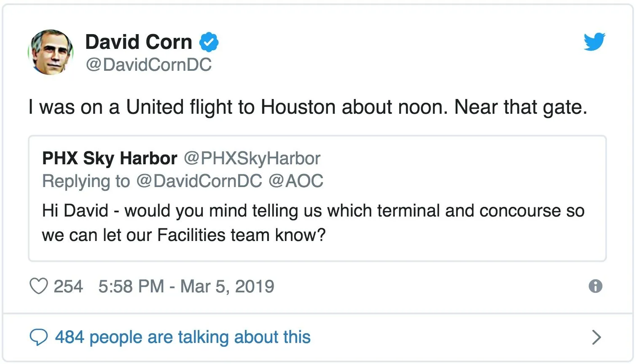Viewport: 639px width, 364px height.
Task: Visit the @PHXSkyHarbor handle
Action: click(x=252, y=158)
